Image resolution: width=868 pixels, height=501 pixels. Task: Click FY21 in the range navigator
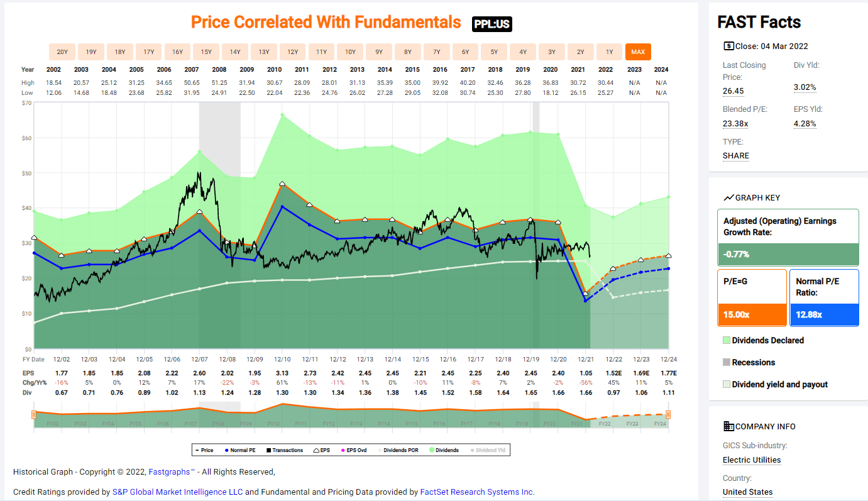(576, 424)
